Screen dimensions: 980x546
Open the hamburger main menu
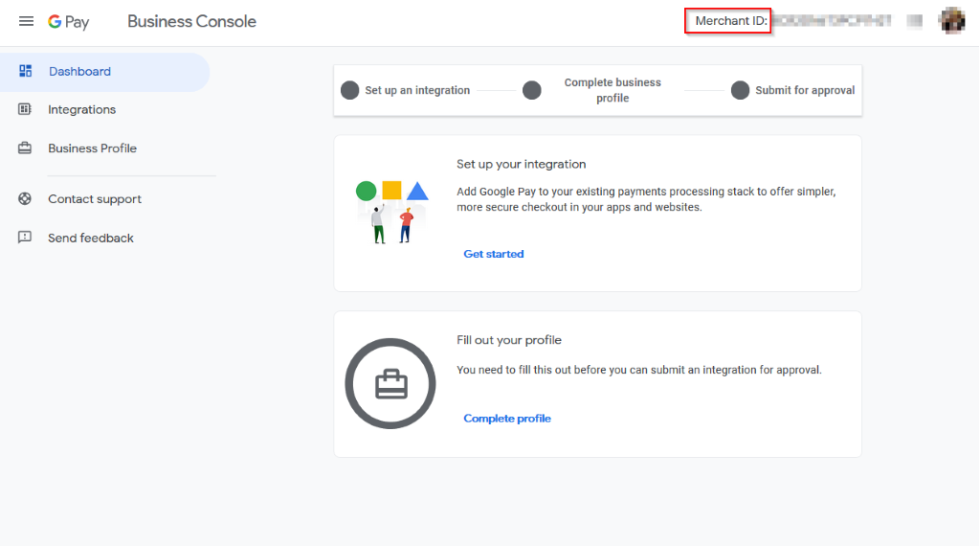pos(26,21)
